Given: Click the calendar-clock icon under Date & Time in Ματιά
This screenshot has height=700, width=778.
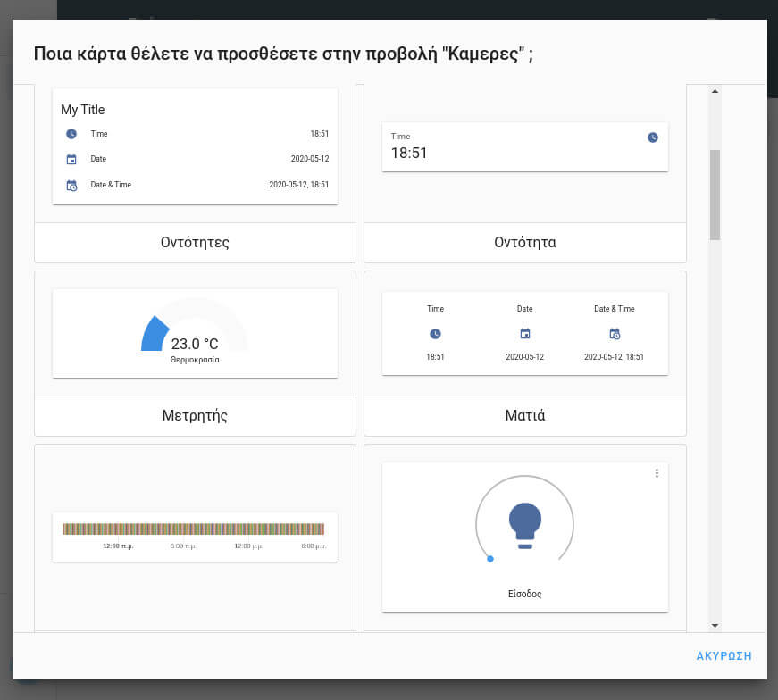Looking at the screenshot, I should click(615, 334).
